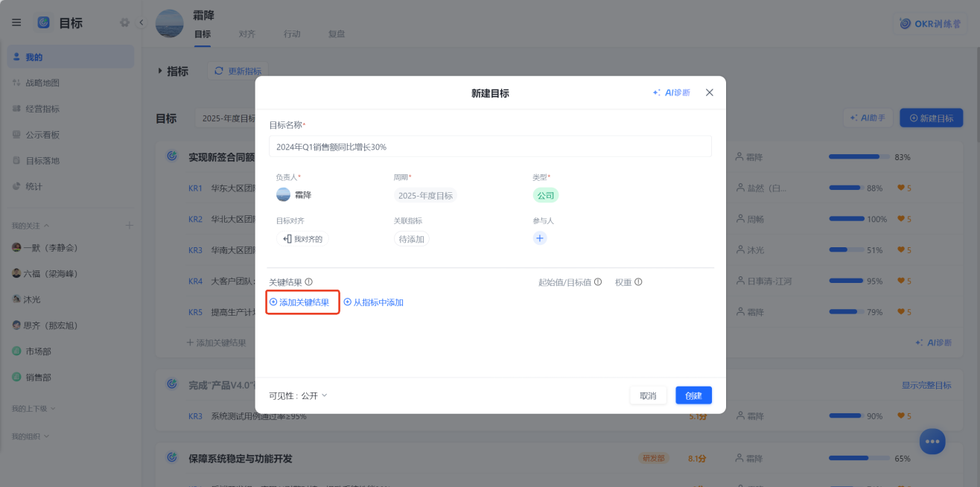Open OKR训练营 button
Image resolution: width=980 pixels, height=487 pixels.
(930, 23)
